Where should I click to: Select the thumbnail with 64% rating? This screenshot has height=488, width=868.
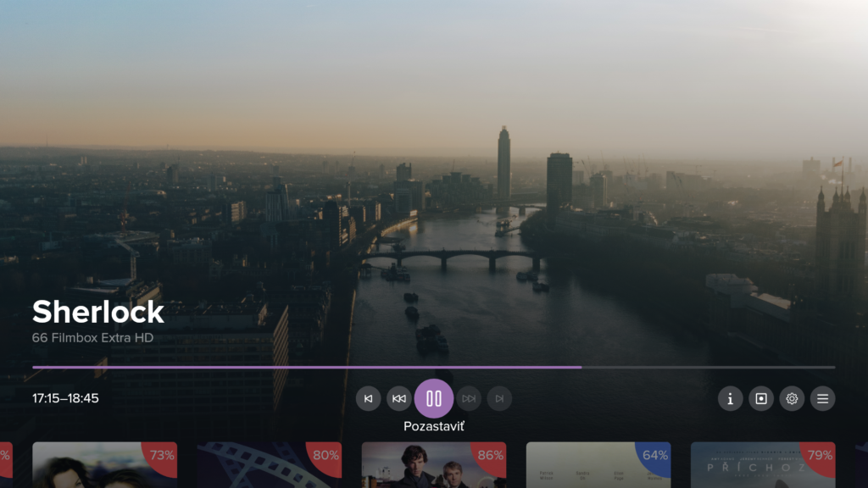pos(598,465)
